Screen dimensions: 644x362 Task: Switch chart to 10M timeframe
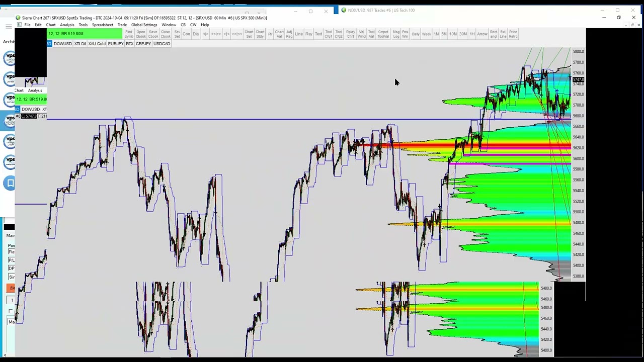pos(453,34)
